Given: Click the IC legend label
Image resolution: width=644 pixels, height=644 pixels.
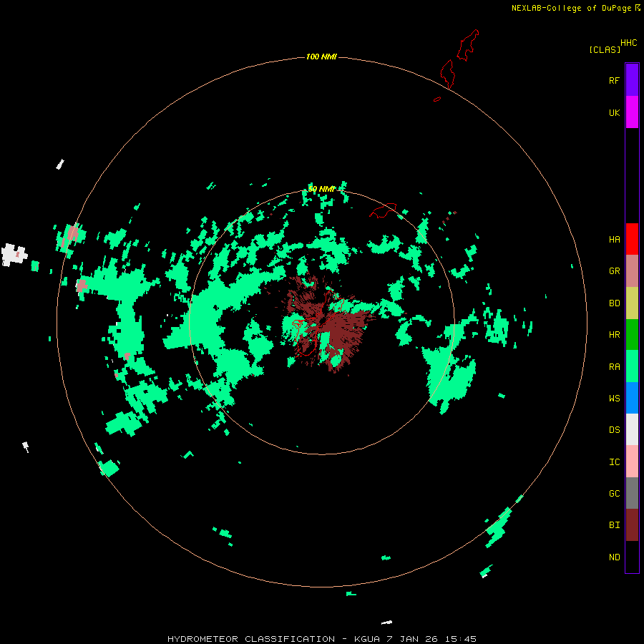Looking at the screenshot, I should click(x=614, y=462).
